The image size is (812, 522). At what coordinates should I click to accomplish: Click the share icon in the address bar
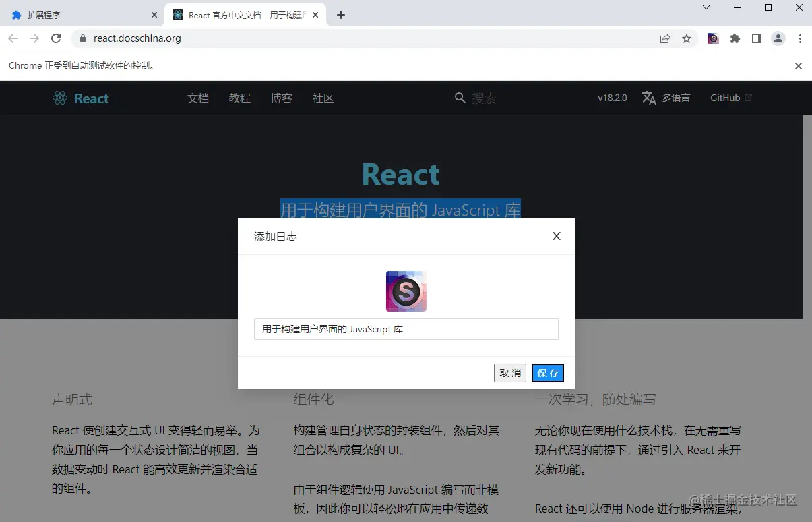coord(665,38)
